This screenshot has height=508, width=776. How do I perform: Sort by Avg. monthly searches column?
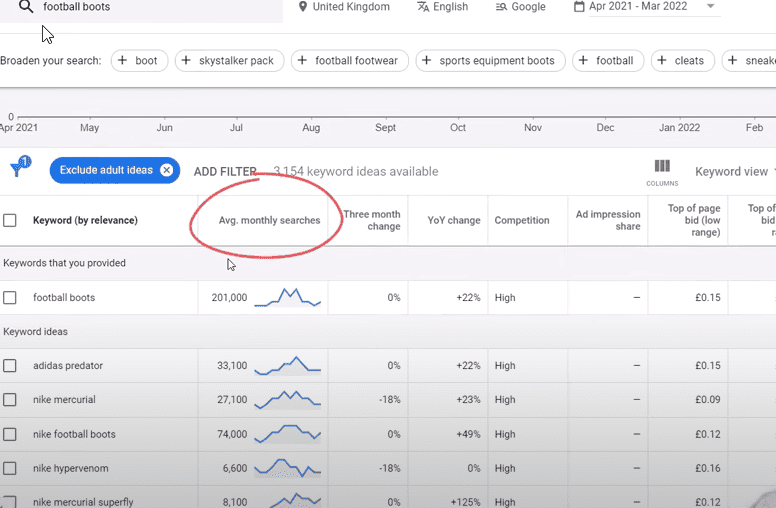tap(269, 220)
